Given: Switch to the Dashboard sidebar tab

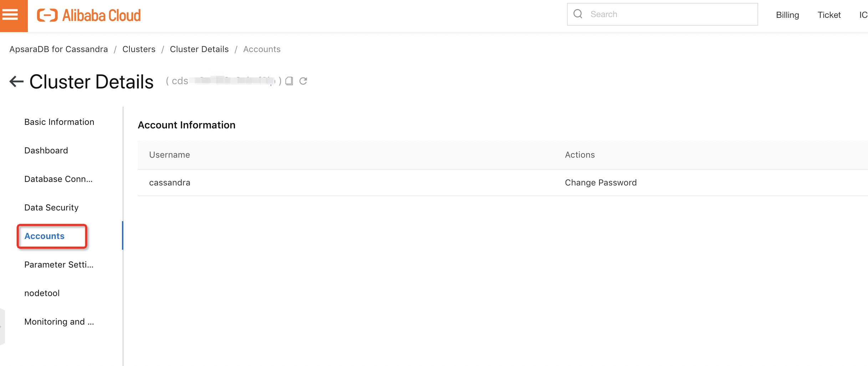Looking at the screenshot, I should tap(46, 151).
